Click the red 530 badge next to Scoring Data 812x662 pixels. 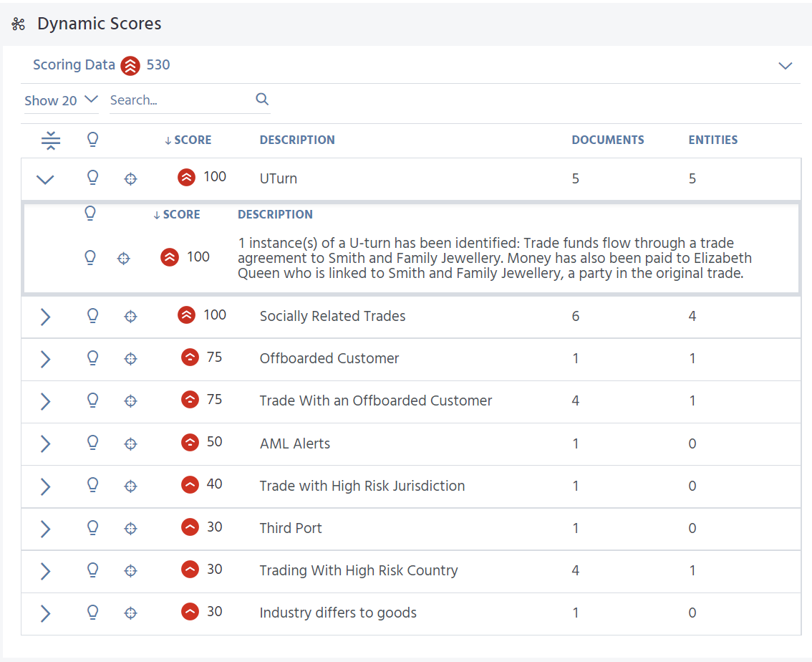tap(130, 65)
